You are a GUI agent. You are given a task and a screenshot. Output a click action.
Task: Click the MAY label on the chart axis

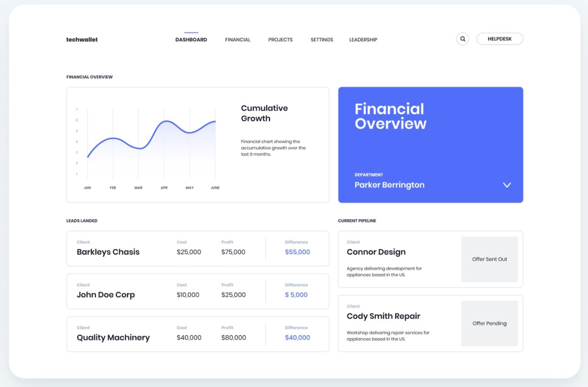point(190,188)
